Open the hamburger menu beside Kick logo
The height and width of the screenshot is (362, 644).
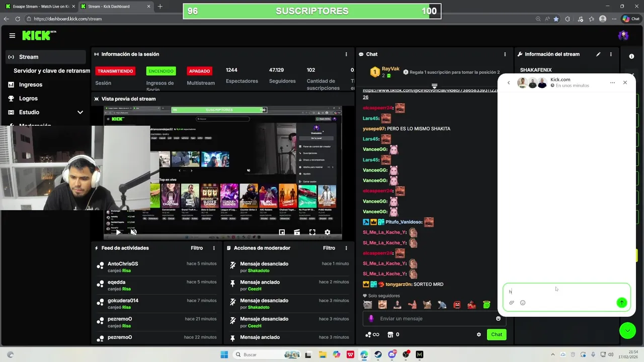pos(12,36)
